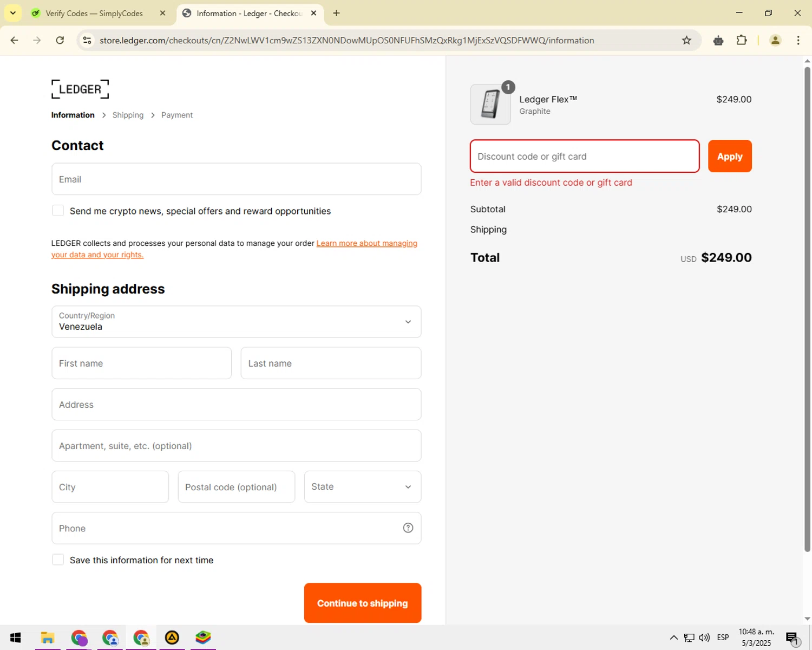The height and width of the screenshot is (650, 812).
Task: Focus the First name field
Action: (x=141, y=363)
